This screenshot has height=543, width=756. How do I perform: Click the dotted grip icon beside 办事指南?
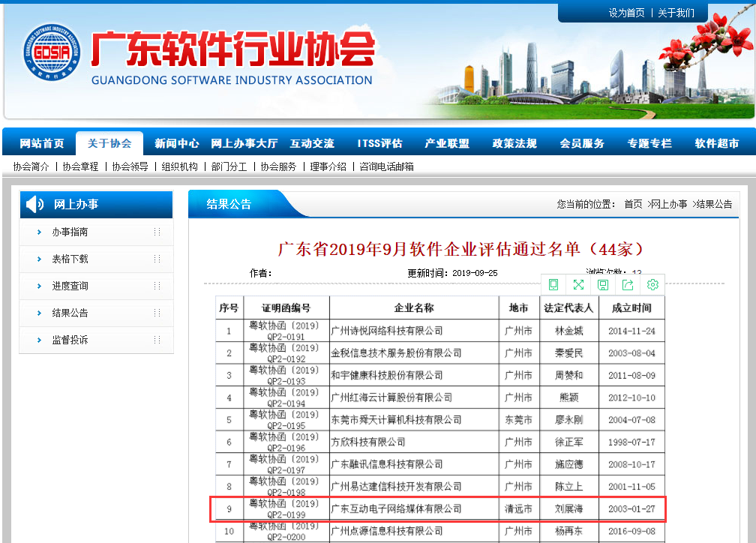point(157,232)
